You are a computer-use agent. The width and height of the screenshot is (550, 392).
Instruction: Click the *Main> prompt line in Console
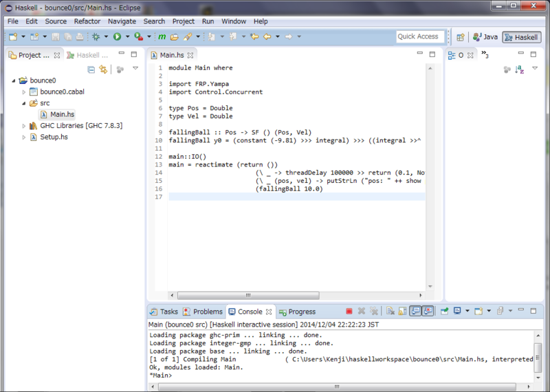point(161,375)
